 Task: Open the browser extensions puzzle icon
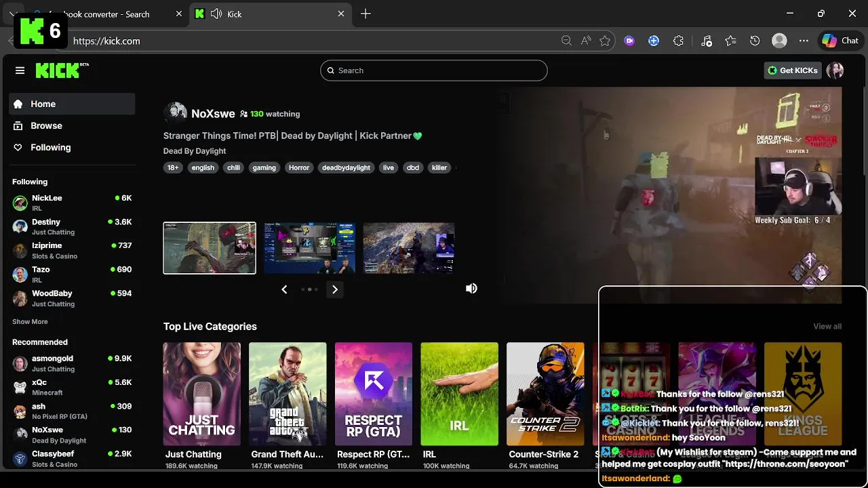click(678, 41)
